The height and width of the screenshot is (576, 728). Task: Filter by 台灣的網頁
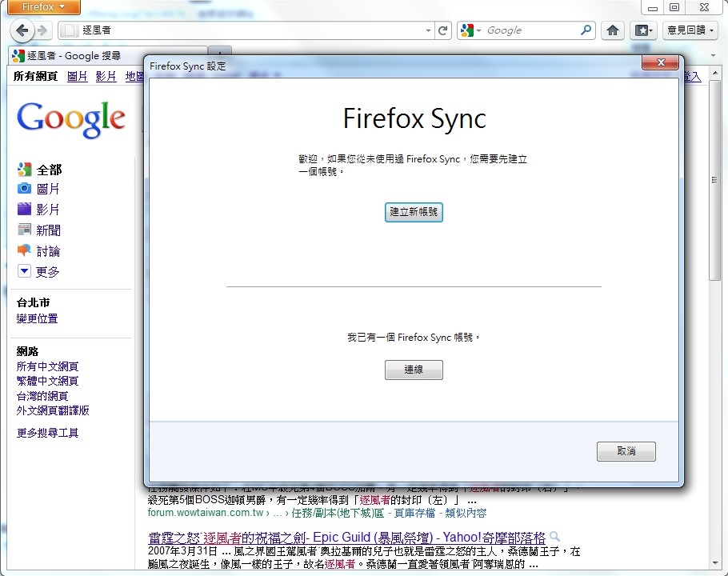tap(42, 396)
